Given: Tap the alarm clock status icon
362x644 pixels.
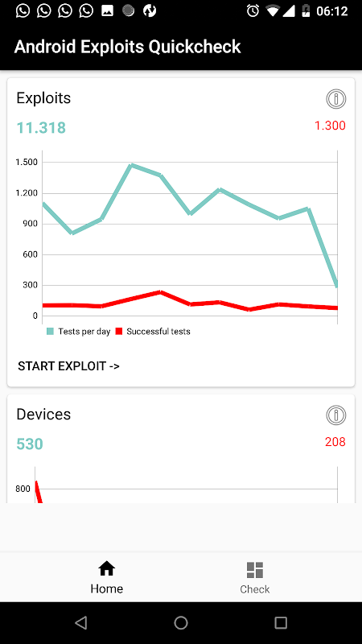Looking at the screenshot, I should (253, 11).
